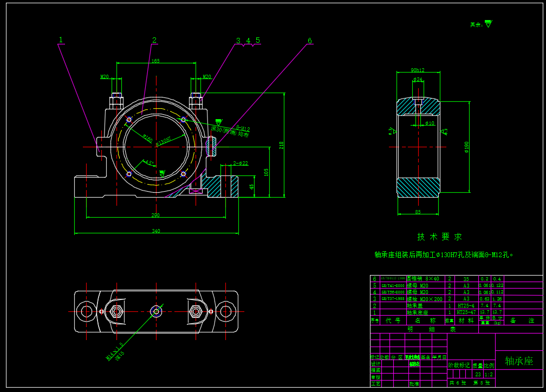
Task: Click the 明细表 parts list label
Action: click(x=415, y=329)
